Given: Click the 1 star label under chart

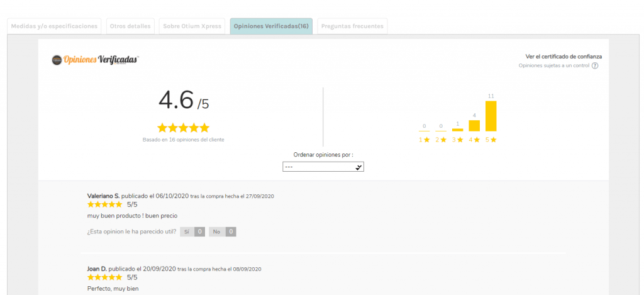Looking at the screenshot, I should [425, 140].
